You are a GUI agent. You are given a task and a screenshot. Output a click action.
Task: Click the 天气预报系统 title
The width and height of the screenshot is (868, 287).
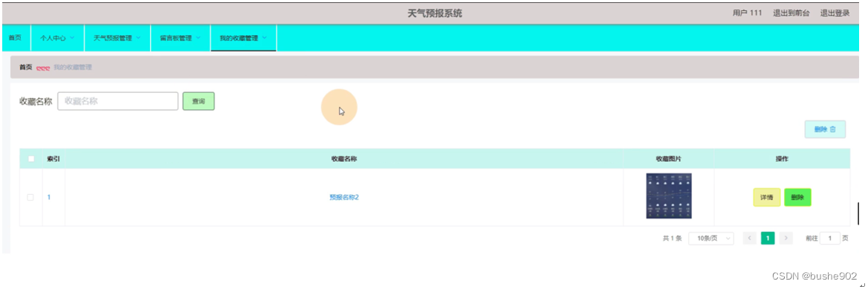[435, 13]
